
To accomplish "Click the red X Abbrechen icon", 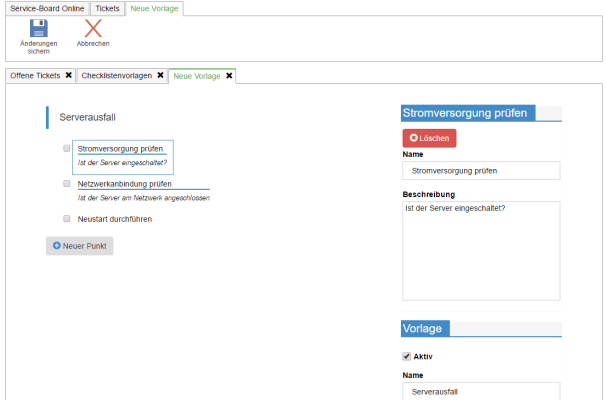I will (93, 29).
